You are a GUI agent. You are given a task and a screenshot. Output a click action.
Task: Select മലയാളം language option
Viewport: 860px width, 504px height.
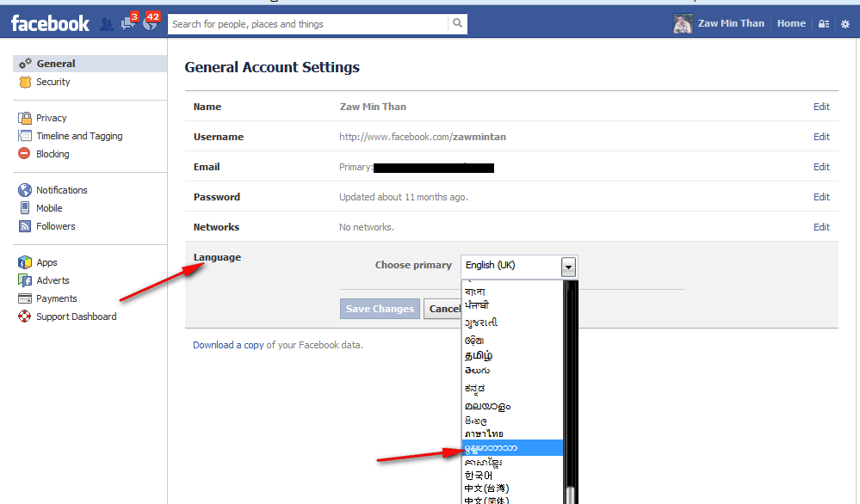point(487,407)
